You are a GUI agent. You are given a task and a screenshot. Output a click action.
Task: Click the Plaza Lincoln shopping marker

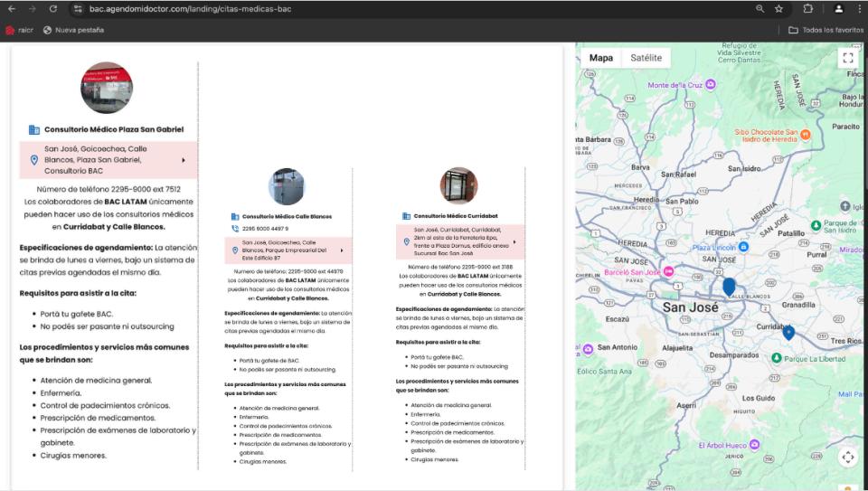click(743, 247)
